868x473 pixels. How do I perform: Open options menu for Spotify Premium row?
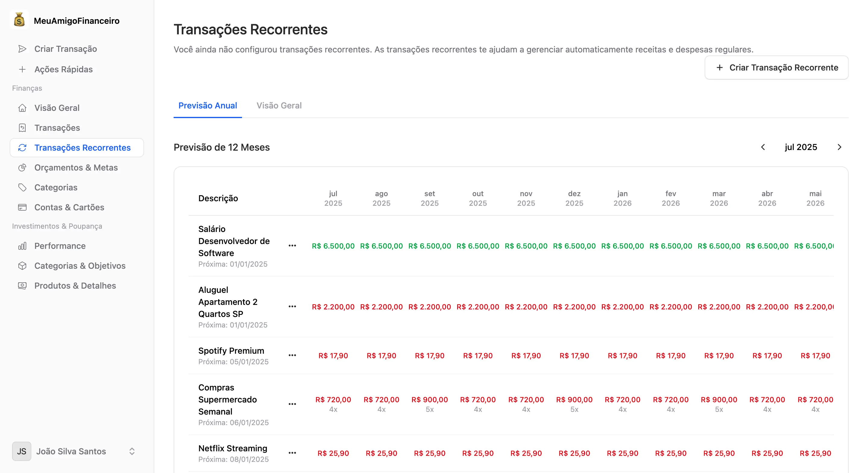[x=292, y=355]
